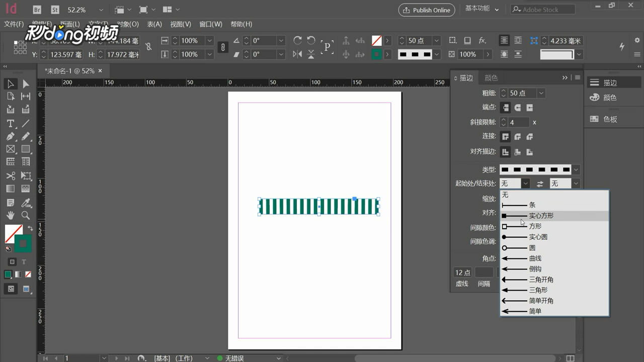Swap fill and stroke arrow icon
The height and width of the screenshot is (362, 644).
pos(30,228)
